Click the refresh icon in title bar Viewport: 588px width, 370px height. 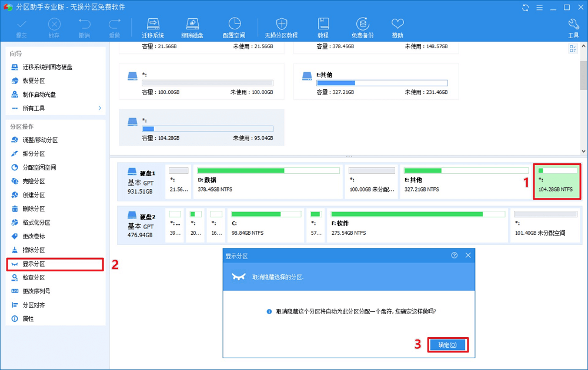524,8
